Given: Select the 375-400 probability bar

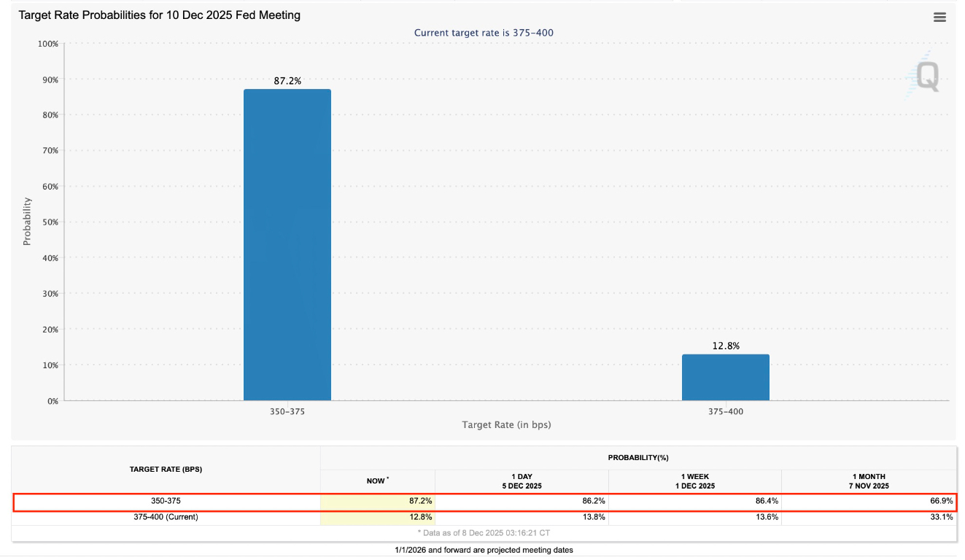Looking at the screenshot, I should click(726, 377).
